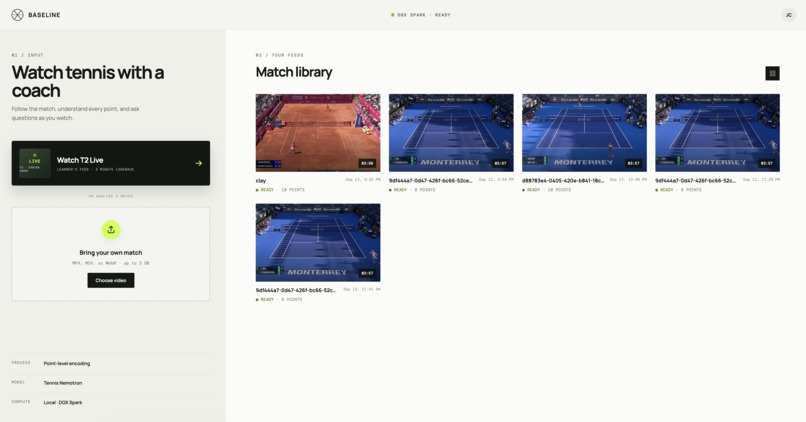806x422 pixels.
Task: Click the '02 / YOUR FEEDS' section label
Action: coord(280,55)
